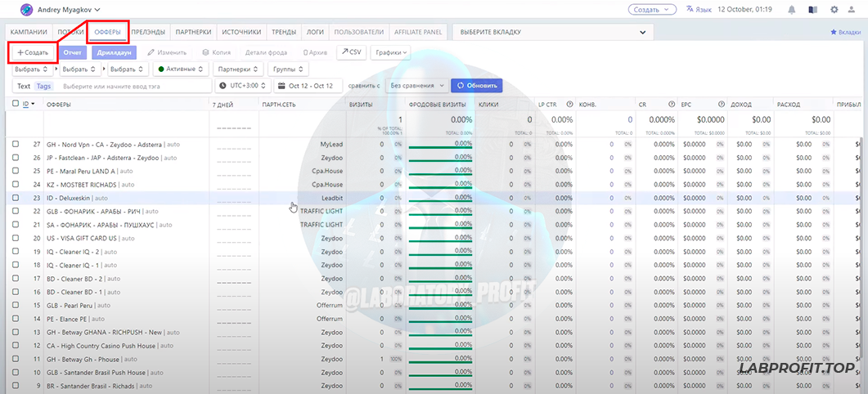Open the Источники tab
The image size is (868, 394).
(241, 33)
